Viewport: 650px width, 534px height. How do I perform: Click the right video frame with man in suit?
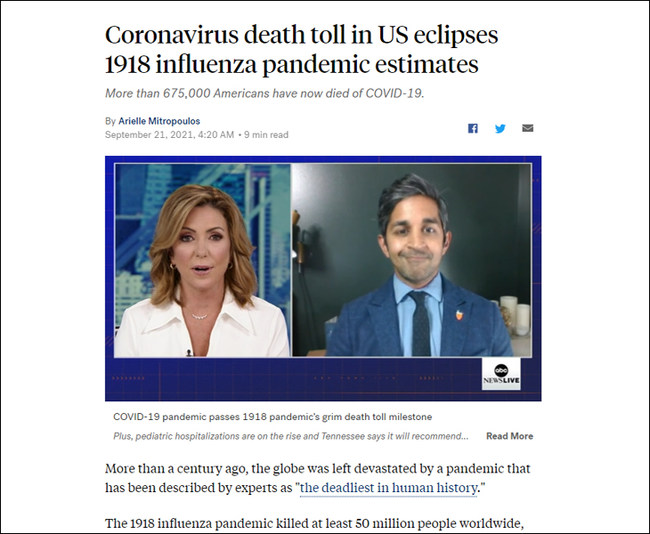411,260
